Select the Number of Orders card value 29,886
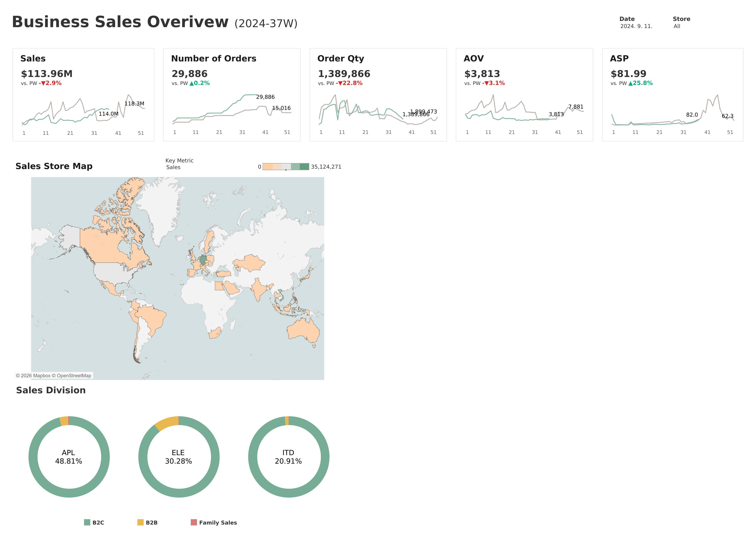Viewport: 756px width, 545px height. (189, 74)
